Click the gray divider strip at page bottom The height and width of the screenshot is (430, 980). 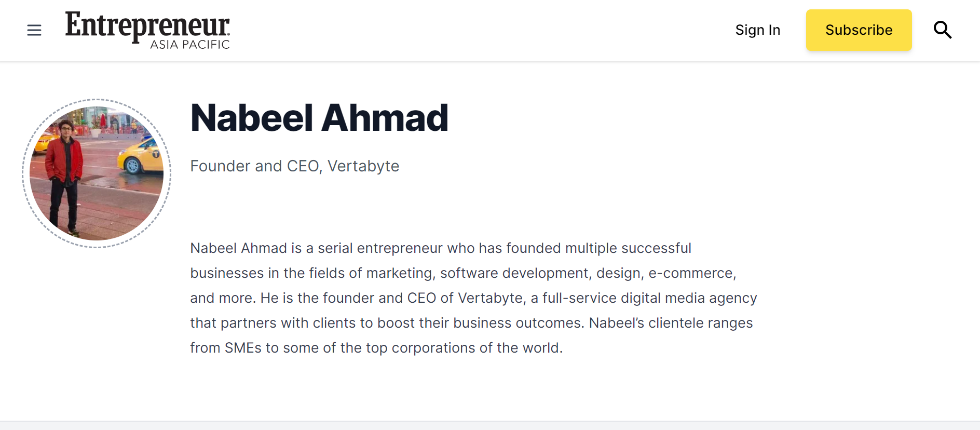[490, 425]
